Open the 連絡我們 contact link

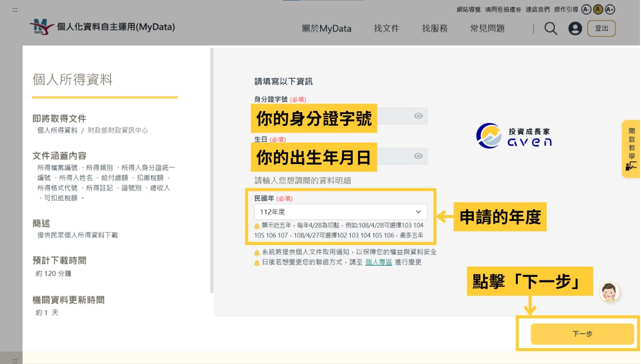click(537, 9)
